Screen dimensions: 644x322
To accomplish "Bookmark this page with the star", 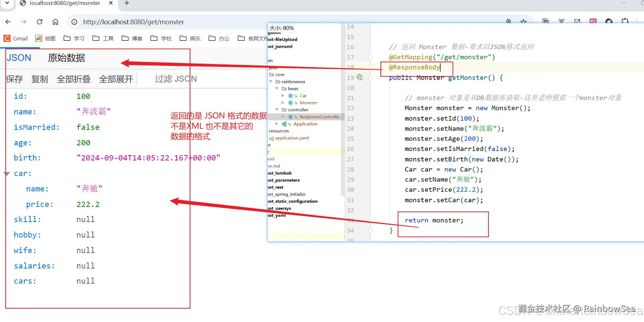I will (x=524, y=21).
